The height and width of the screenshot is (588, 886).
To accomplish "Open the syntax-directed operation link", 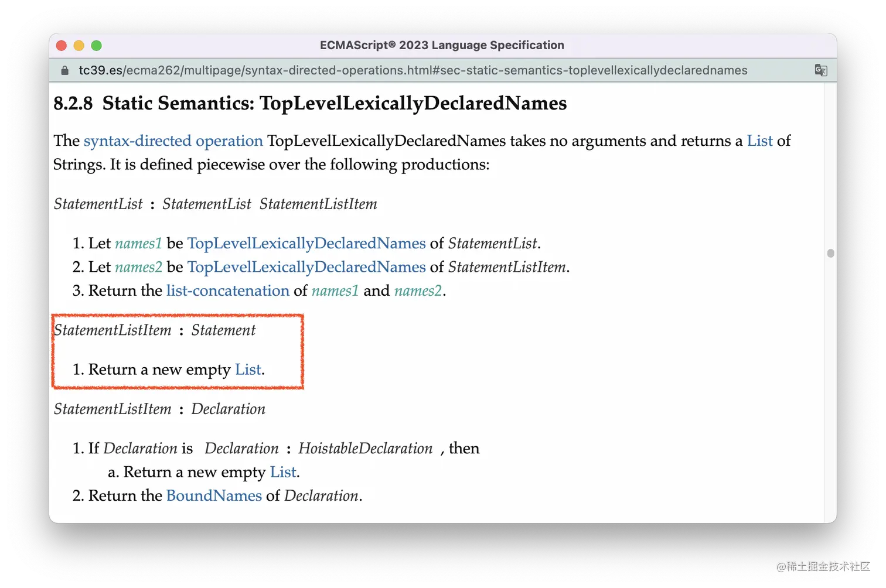I will tap(173, 141).
